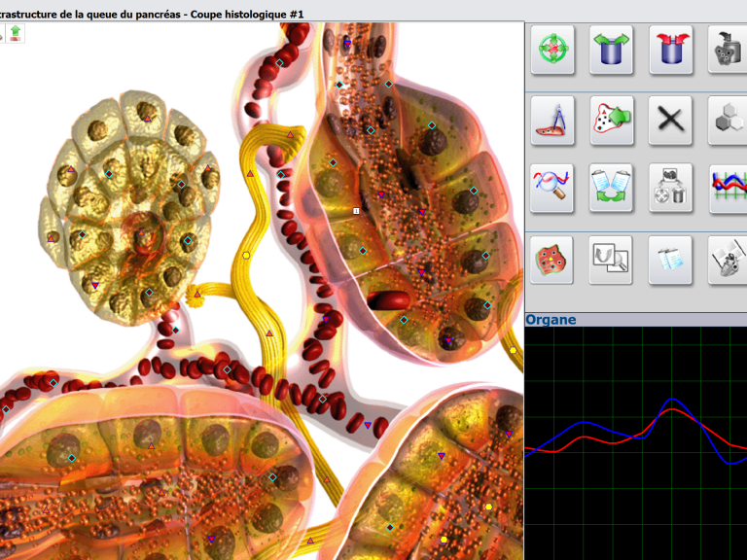The image size is (747, 560).
Task: Click the dotted organ with green arrow icon
Action: click(x=611, y=120)
